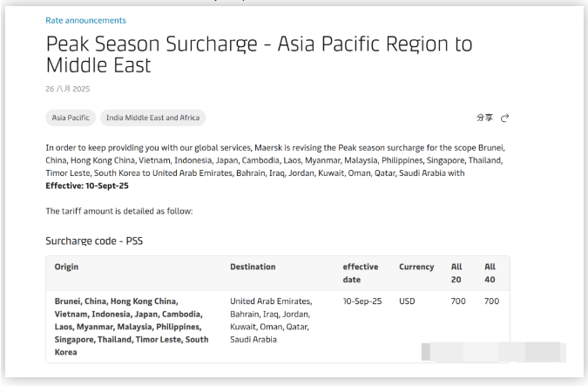The height and width of the screenshot is (386, 588).
Task: Click the Origin column header
Action: tap(66, 267)
